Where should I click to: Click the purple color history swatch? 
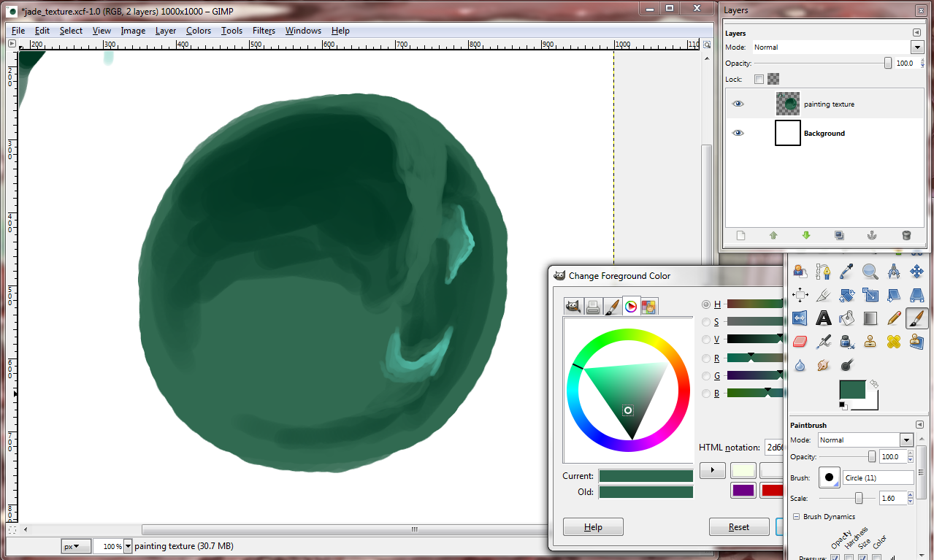point(743,490)
